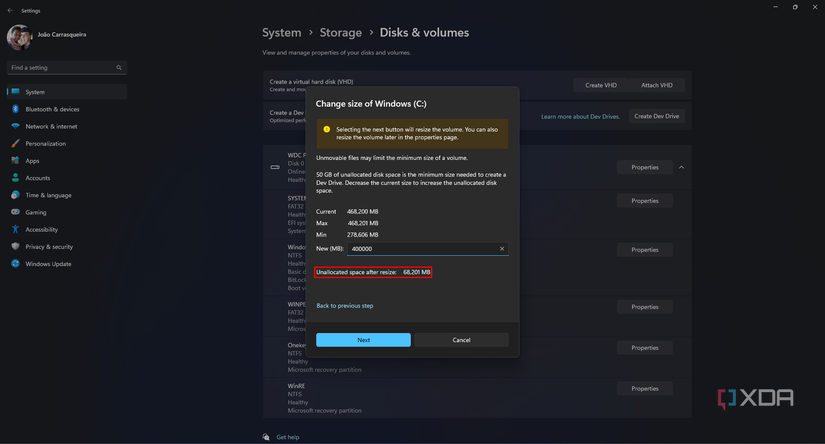Viewport: 825px width, 444px height.
Task: Open Privacy & security settings
Action: point(49,246)
